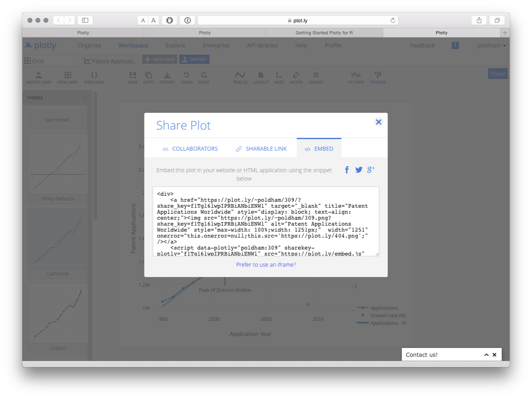Screen dimensions: 532x399
Task: Select the Embed tab
Action: pyautogui.click(x=319, y=148)
